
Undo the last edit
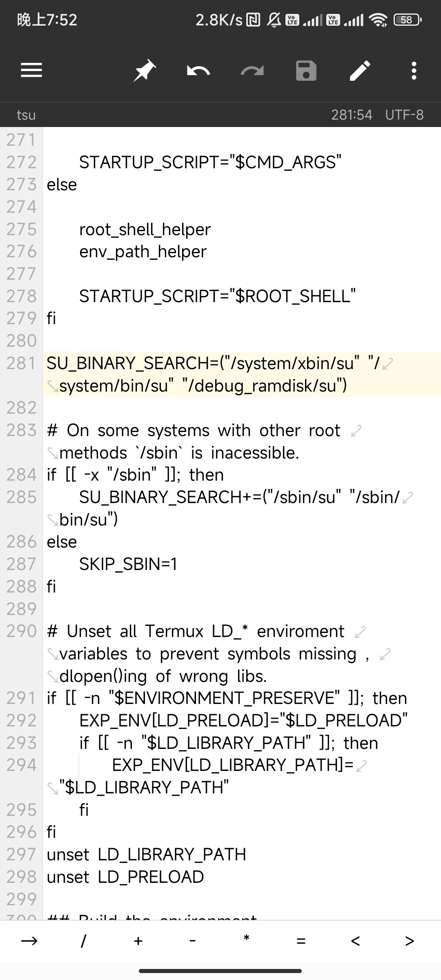[x=198, y=71]
